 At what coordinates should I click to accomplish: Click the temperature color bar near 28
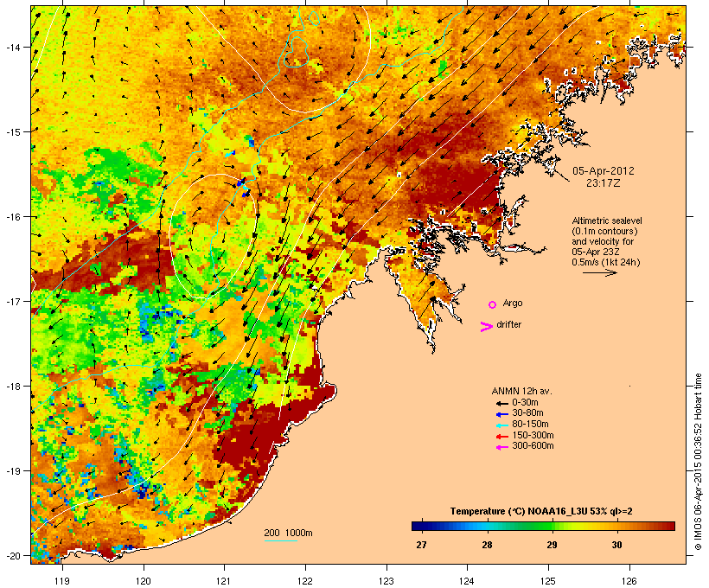487,526
